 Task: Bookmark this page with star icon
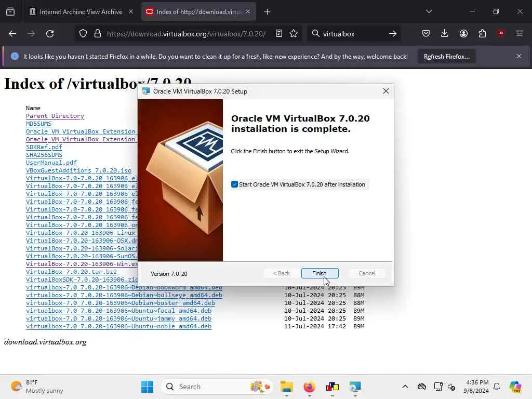coord(294,33)
